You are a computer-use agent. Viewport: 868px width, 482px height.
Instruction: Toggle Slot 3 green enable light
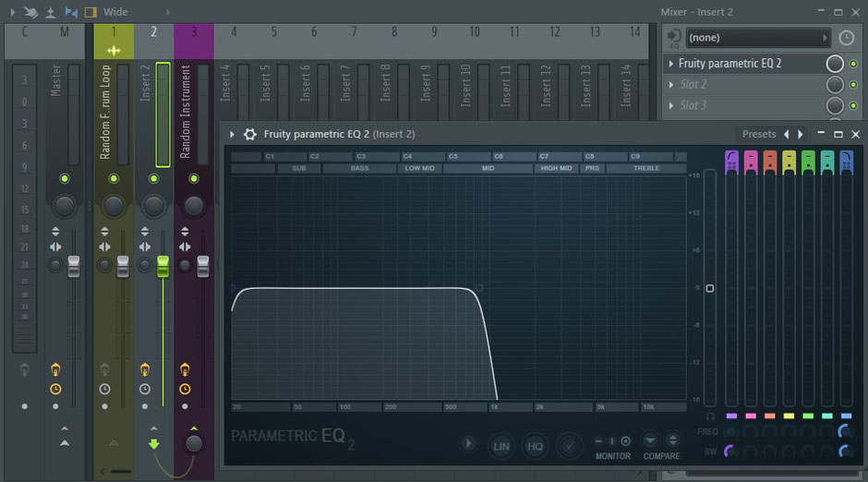tap(853, 105)
